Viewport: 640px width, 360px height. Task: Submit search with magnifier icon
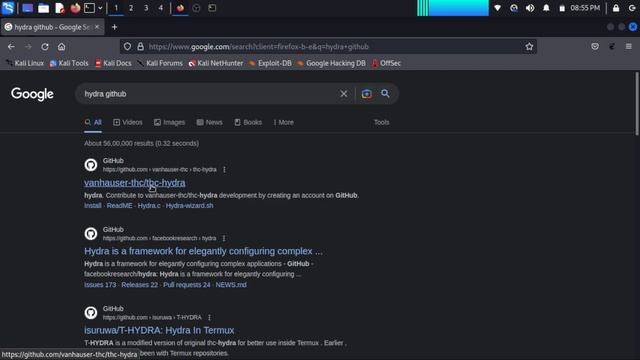(x=385, y=93)
